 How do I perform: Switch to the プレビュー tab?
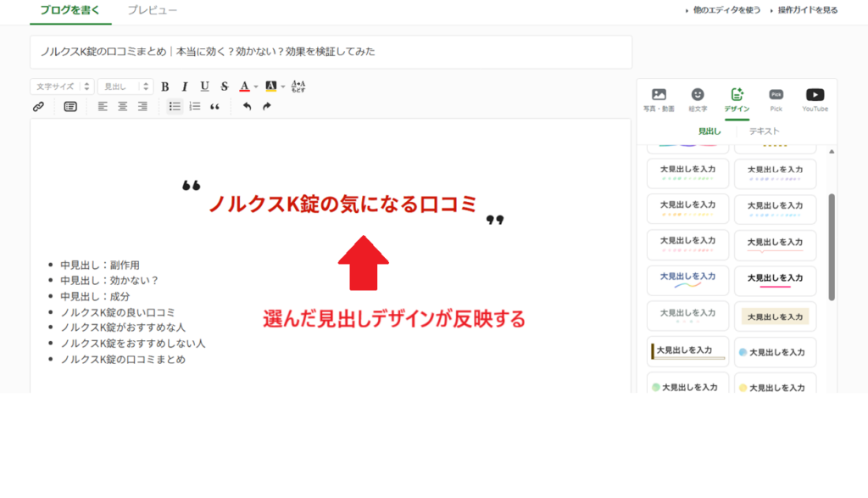tap(153, 11)
